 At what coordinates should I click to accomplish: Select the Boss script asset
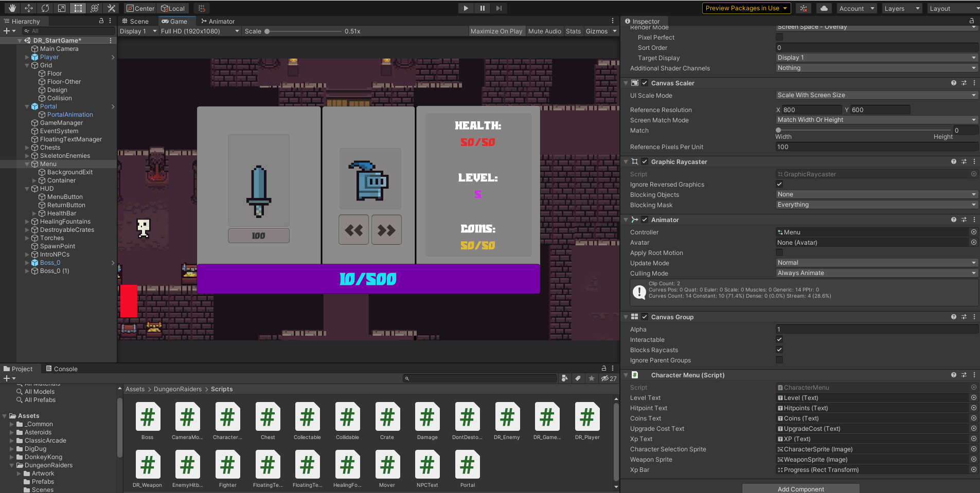click(148, 421)
